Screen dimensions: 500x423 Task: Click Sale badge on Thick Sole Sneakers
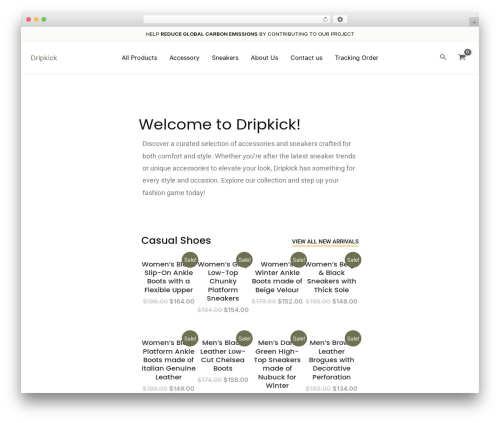(353, 260)
